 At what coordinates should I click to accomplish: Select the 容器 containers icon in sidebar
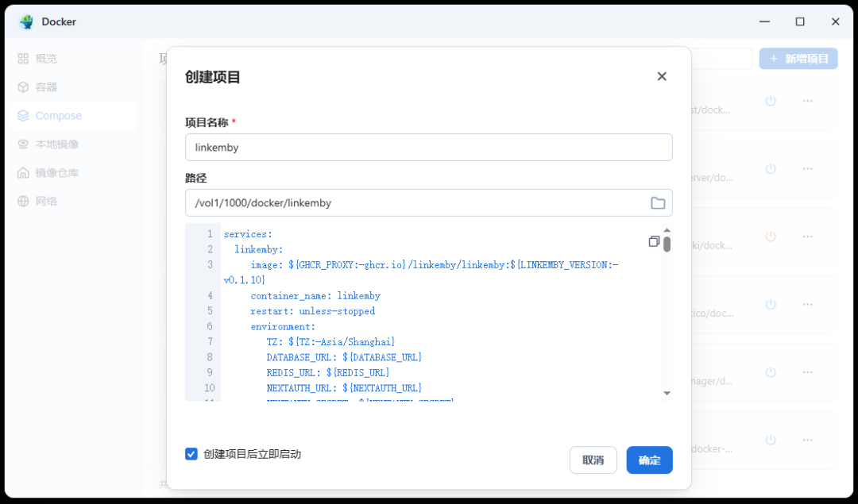(x=22, y=87)
